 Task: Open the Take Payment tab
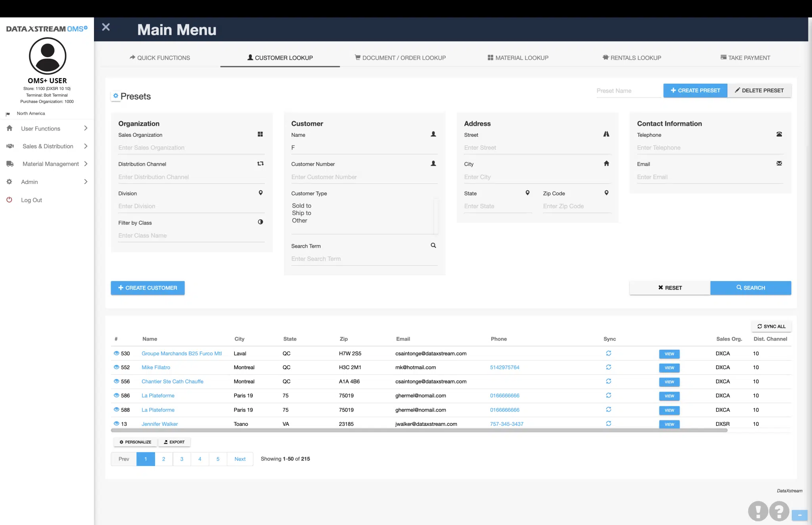click(745, 58)
